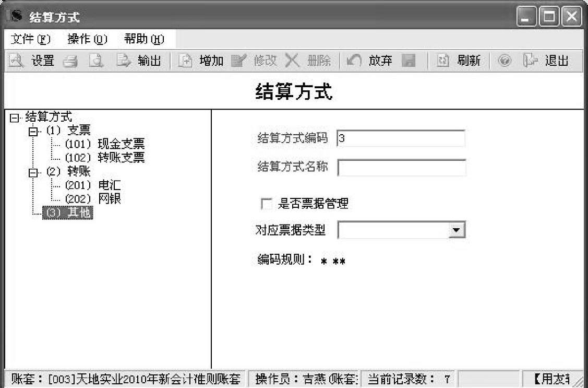
Task: Toggle the 是否票据管理 checkbox
Action: pyautogui.click(x=267, y=205)
